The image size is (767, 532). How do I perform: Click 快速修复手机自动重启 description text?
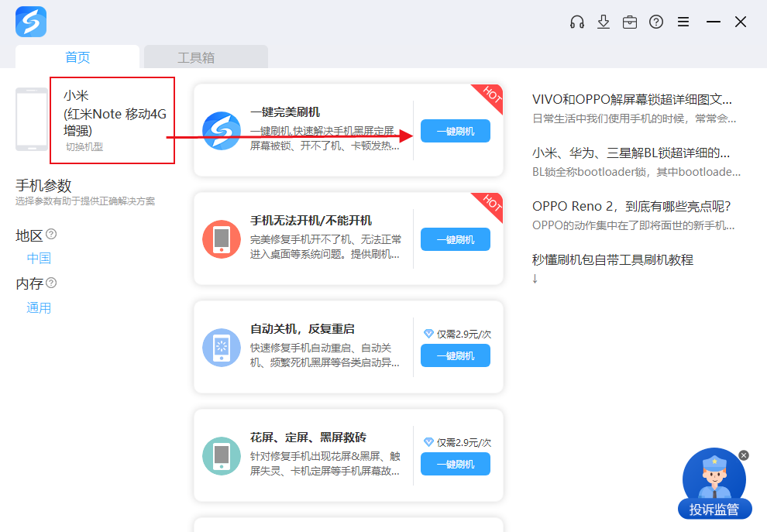tap(325, 355)
